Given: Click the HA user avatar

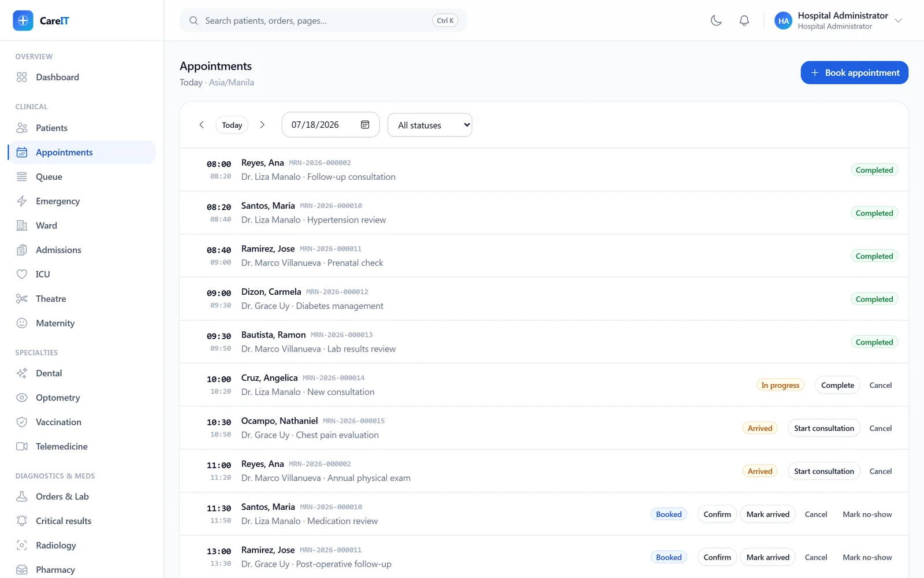Looking at the screenshot, I should [783, 21].
